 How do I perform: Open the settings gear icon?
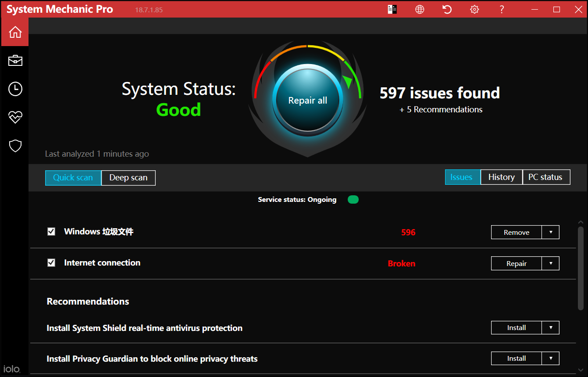pos(474,9)
